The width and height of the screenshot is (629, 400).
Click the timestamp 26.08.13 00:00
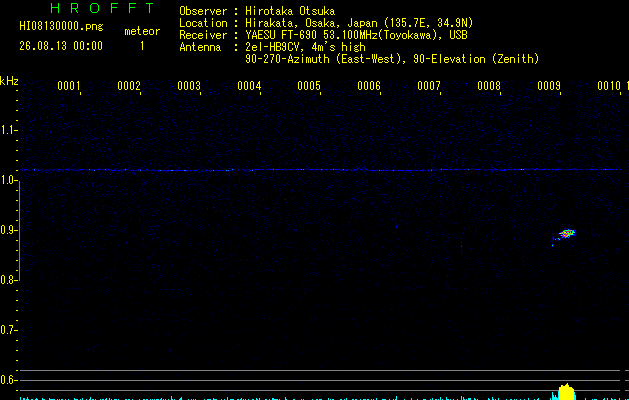pyautogui.click(x=61, y=46)
